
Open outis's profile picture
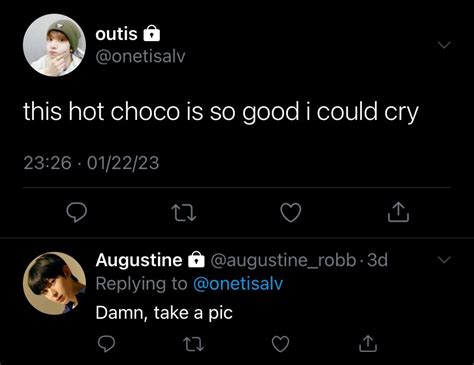[54, 45]
